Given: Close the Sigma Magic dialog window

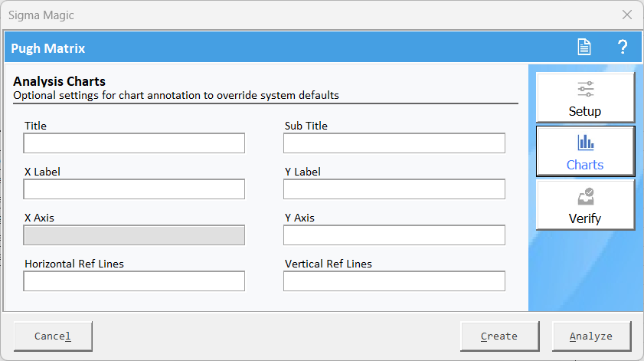Looking at the screenshot, I should (626, 15).
